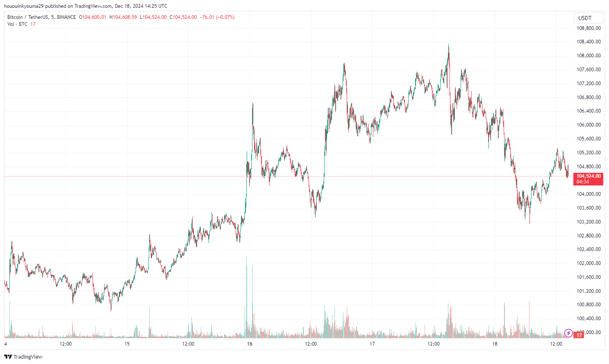Click the date label 15 on time axis

pyautogui.click(x=127, y=344)
